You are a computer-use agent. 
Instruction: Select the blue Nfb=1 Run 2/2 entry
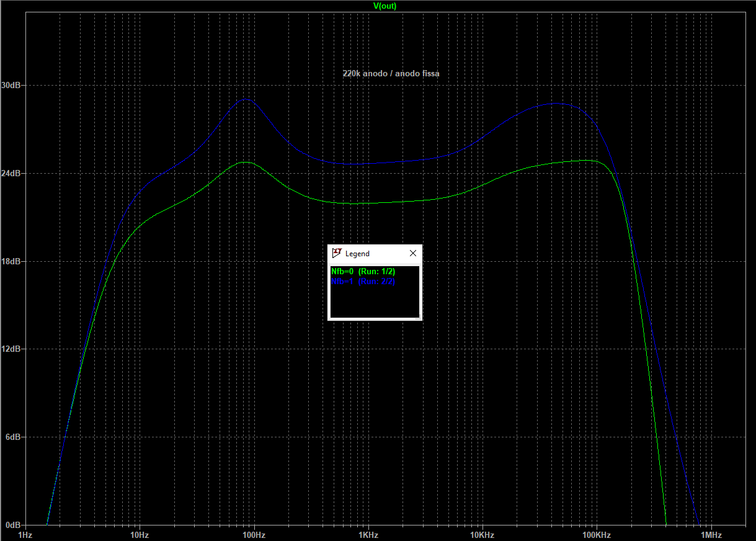tap(363, 281)
